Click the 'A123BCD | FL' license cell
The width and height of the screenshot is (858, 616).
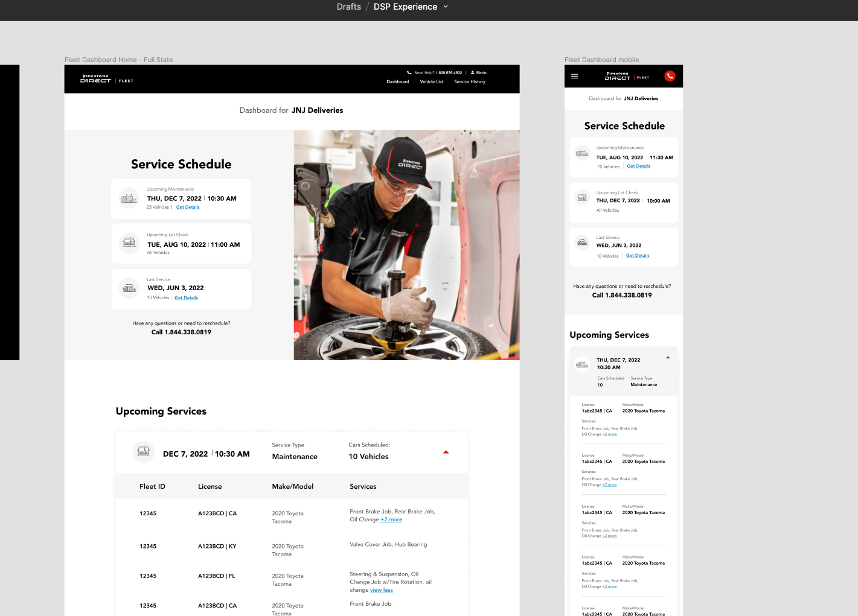217,576
